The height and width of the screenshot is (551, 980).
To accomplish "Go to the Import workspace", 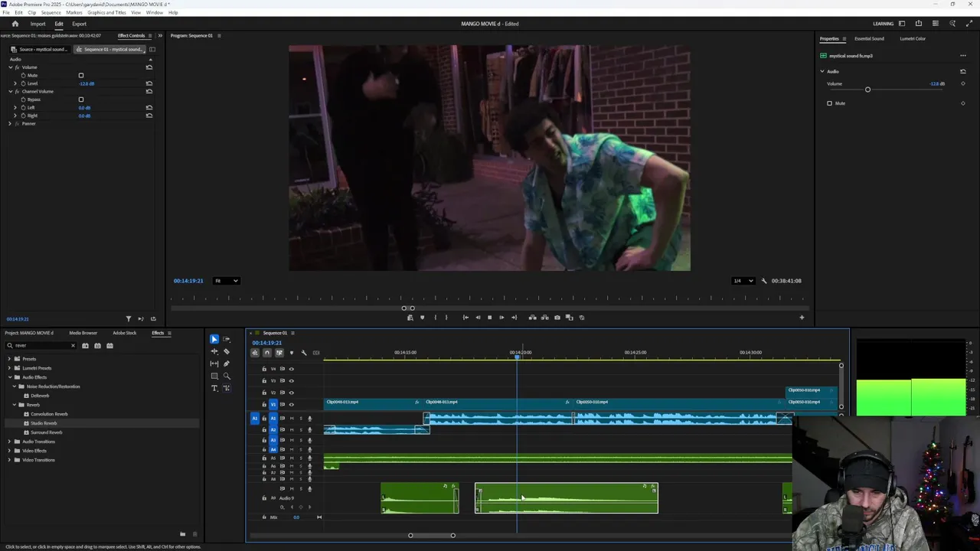I will [x=38, y=24].
